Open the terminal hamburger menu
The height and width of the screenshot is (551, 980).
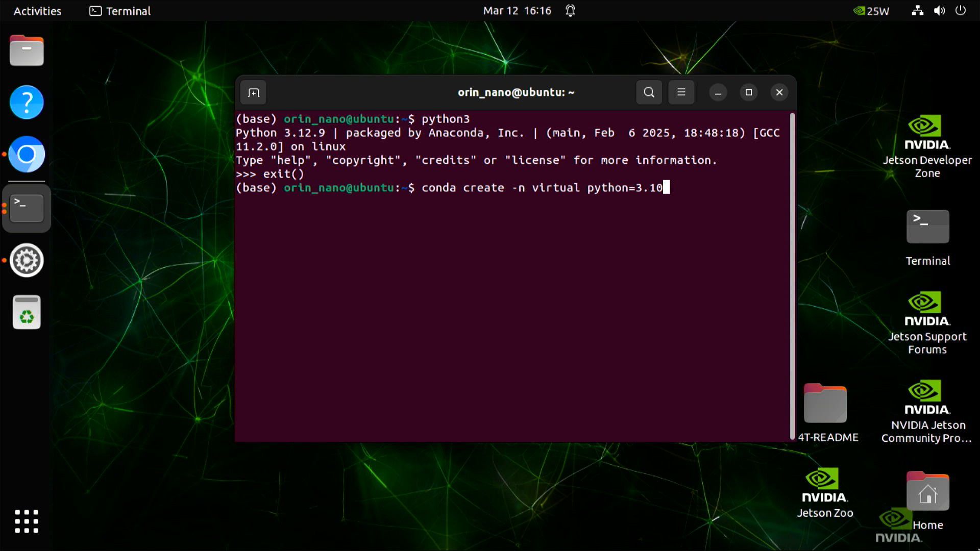click(x=681, y=92)
